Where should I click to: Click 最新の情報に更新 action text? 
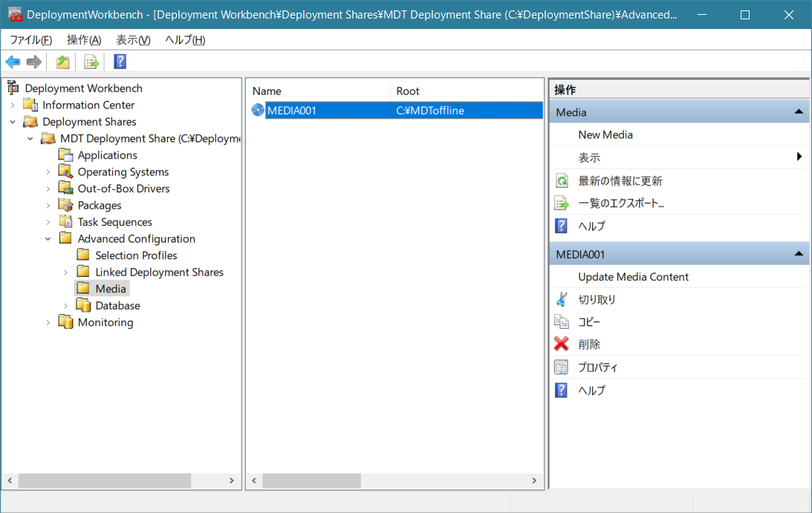point(620,180)
